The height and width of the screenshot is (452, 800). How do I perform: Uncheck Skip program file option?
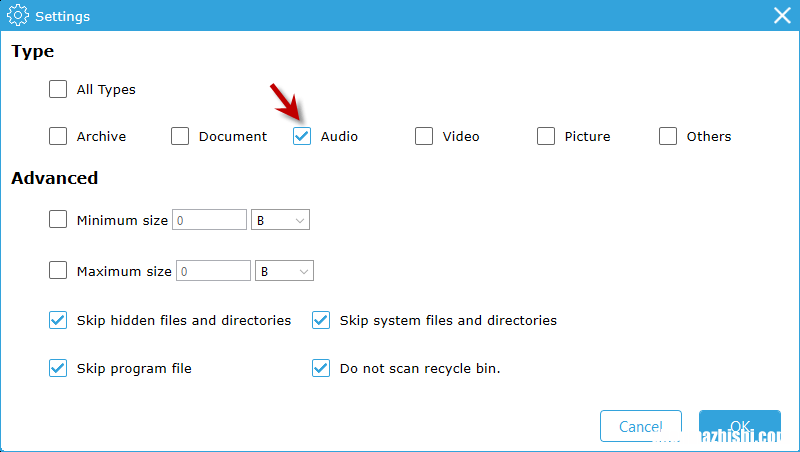click(x=58, y=368)
